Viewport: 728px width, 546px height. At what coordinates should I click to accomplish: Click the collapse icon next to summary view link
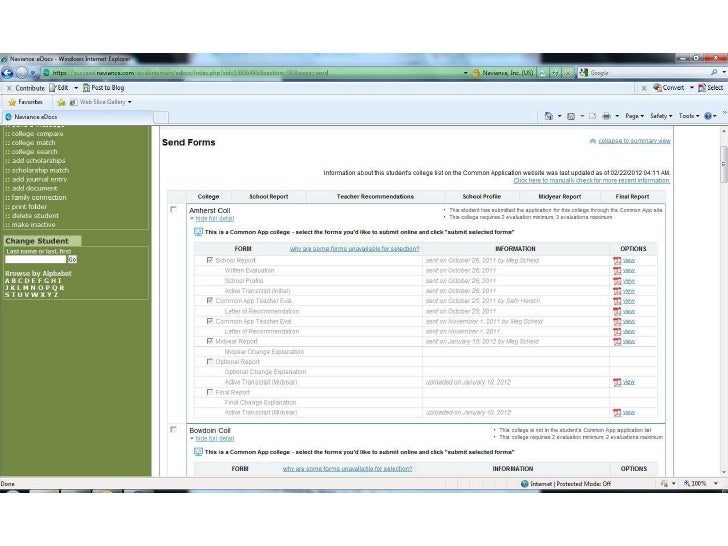coord(592,141)
